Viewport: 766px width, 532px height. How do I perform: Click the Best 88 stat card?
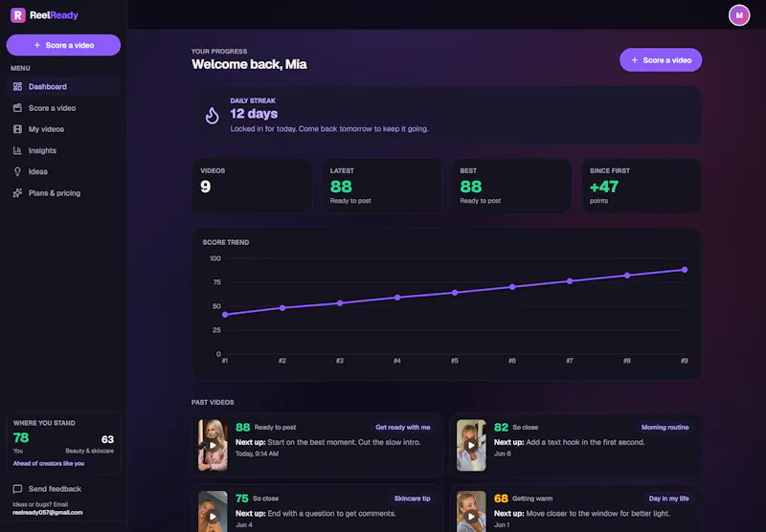(511, 186)
